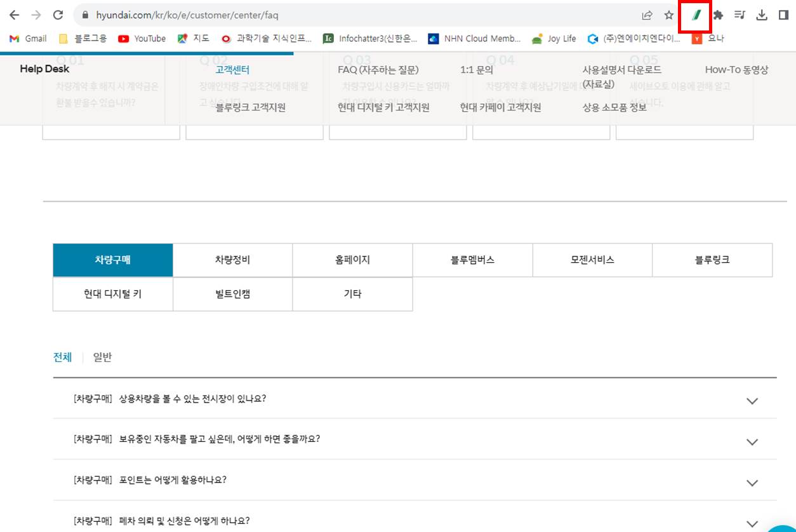This screenshot has width=796, height=532.
Task: Click the browser forward arrow
Action: click(36, 15)
